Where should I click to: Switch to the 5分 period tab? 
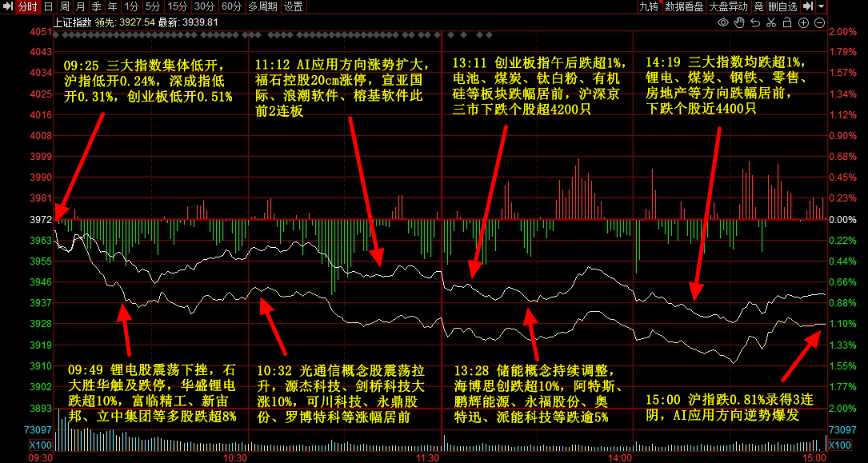coord(152,6)
